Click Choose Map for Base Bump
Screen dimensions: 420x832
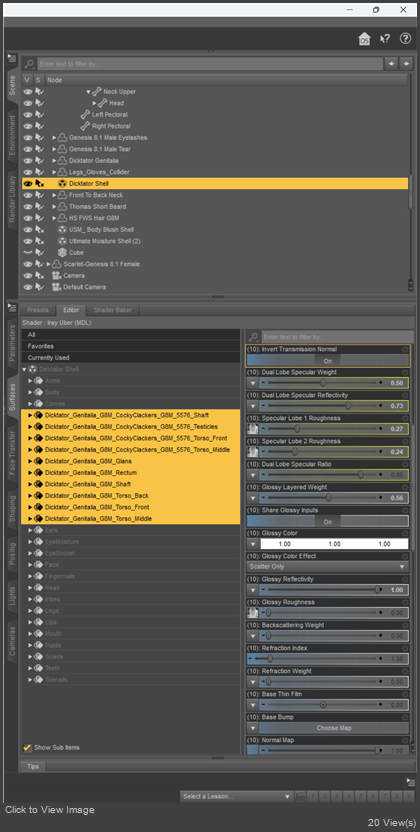[x=334, y=728]
